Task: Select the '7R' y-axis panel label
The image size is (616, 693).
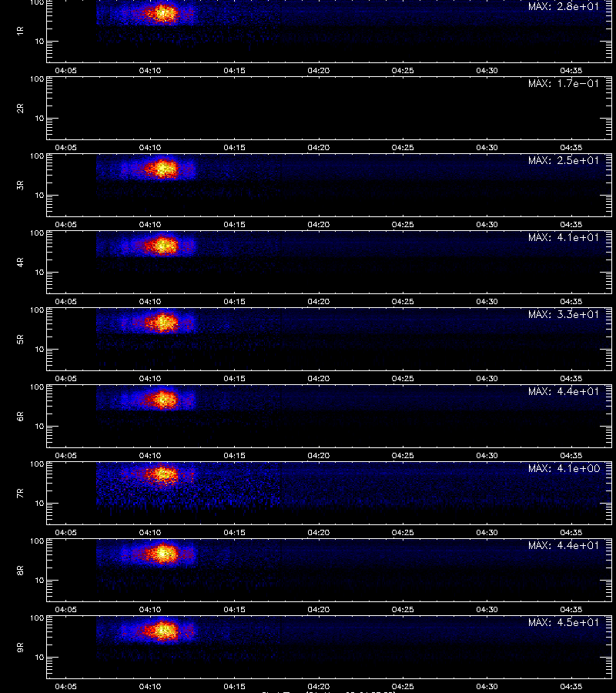Action: pos(20,494)
